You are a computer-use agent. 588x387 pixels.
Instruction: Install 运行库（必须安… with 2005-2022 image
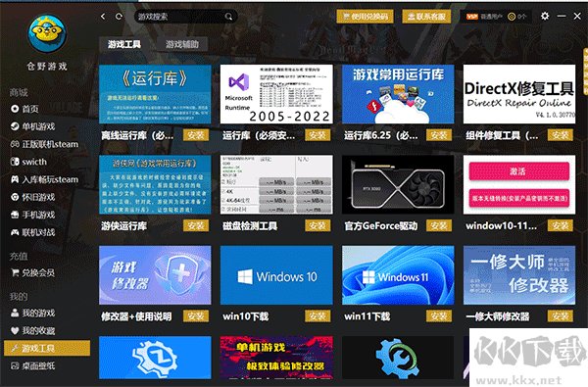point(318,135)
